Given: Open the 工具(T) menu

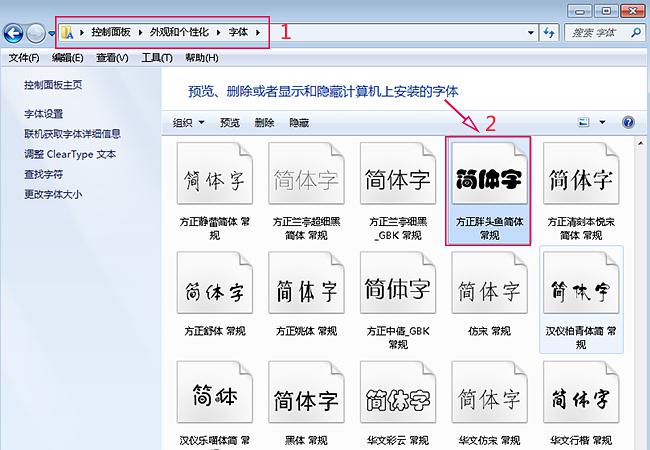Looking at the screenshot, I should pyautogui.click(x=157, y=58).
